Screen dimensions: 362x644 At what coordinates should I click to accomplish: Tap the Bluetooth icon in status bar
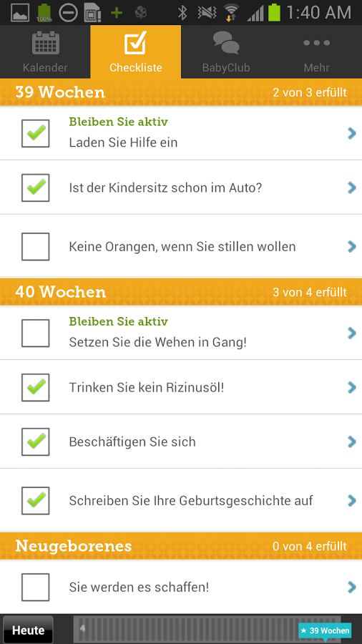click(182, 12)
